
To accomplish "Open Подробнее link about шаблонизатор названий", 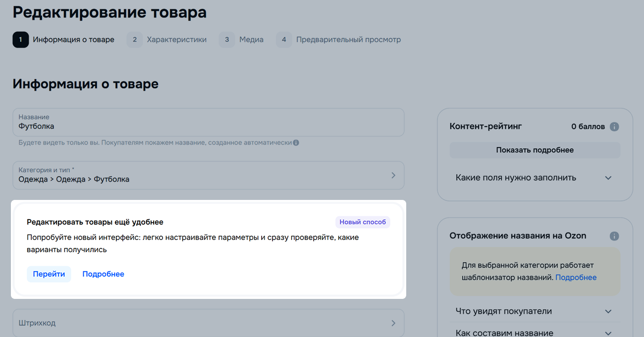I will (x=576, y=277).
